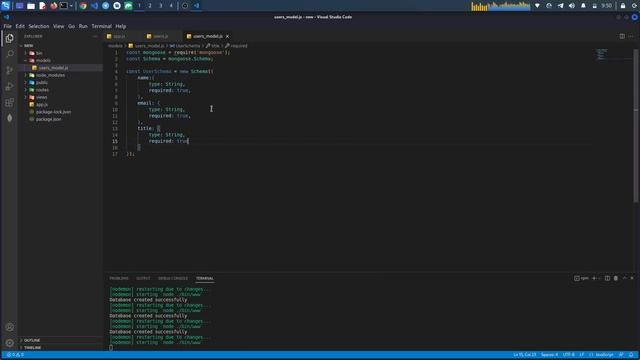
Task: Open new-terminal launch profile dropdown
Action: click(x=600, y=278)
